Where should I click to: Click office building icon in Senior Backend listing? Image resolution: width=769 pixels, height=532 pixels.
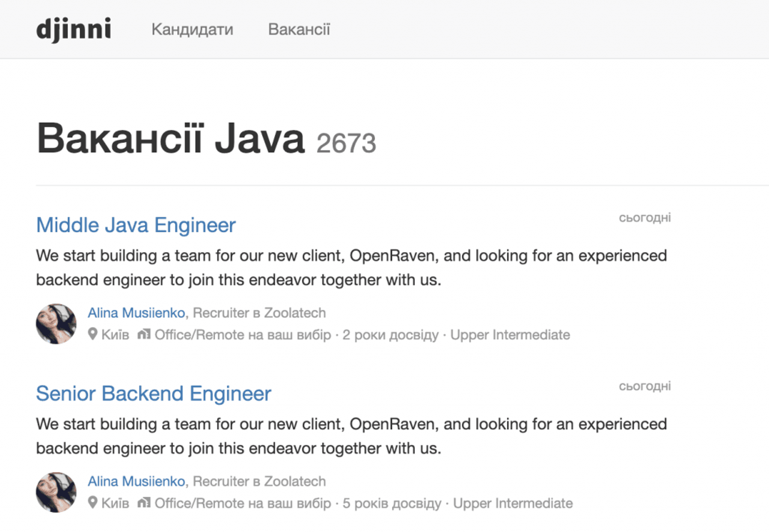[x=144, y=502]
